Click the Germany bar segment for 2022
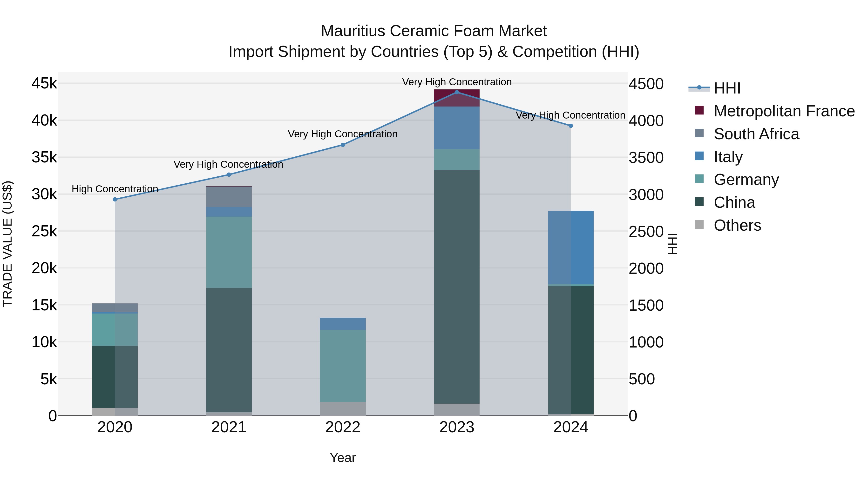The image size is (868, 488). [343, 366]
